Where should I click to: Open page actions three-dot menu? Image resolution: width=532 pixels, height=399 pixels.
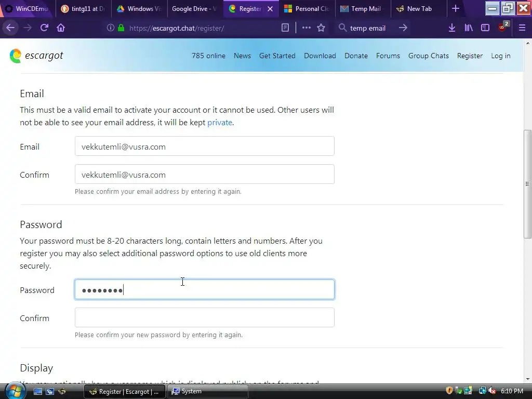[x=306, y=28]
